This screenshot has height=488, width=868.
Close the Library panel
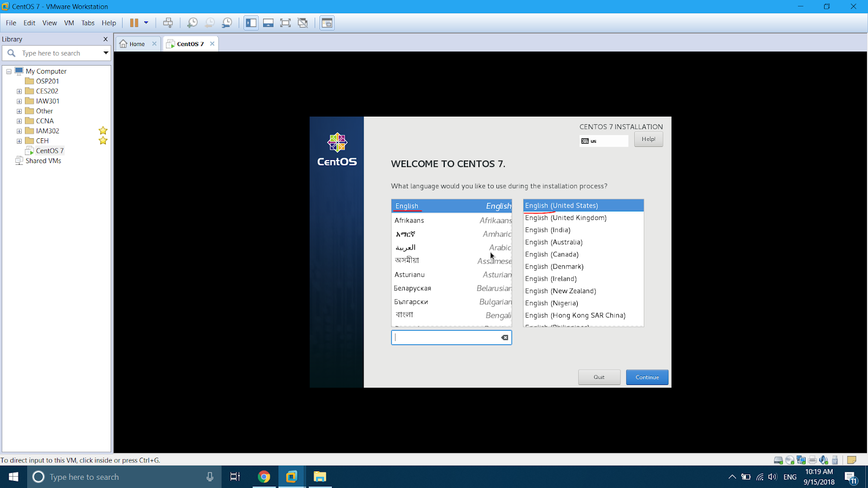click(105, 39)
